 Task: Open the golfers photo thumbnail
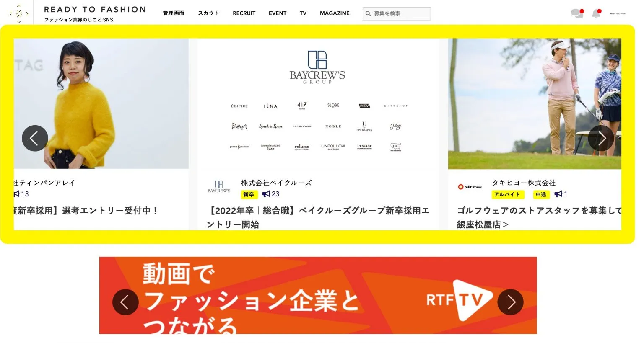pyautogui.click(x=535, y=103)
